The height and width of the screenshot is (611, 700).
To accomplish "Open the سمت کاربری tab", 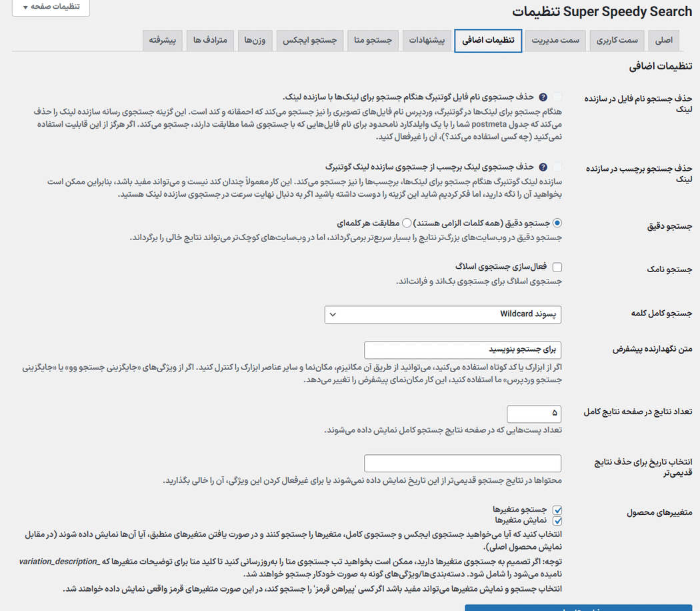I will pos(617,41).
